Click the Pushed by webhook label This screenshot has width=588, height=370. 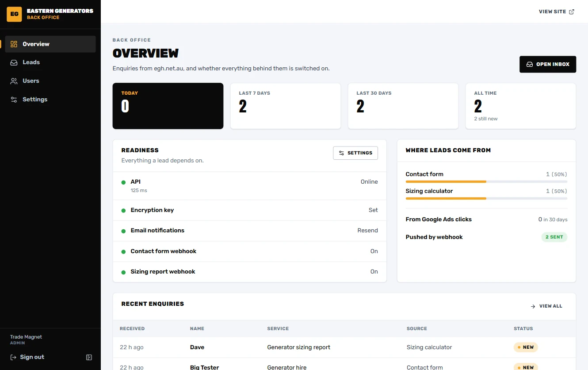[x=434, y=237]
